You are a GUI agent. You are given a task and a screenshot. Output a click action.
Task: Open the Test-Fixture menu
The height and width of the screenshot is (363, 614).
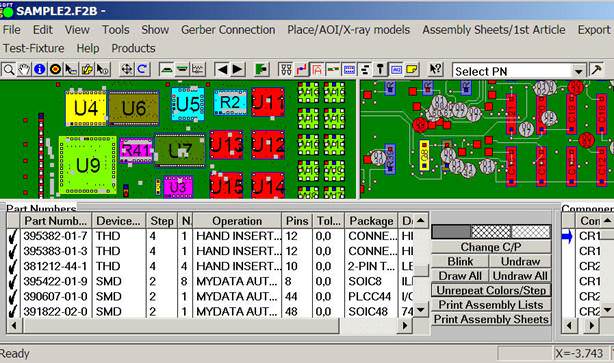tap(34, 48)
